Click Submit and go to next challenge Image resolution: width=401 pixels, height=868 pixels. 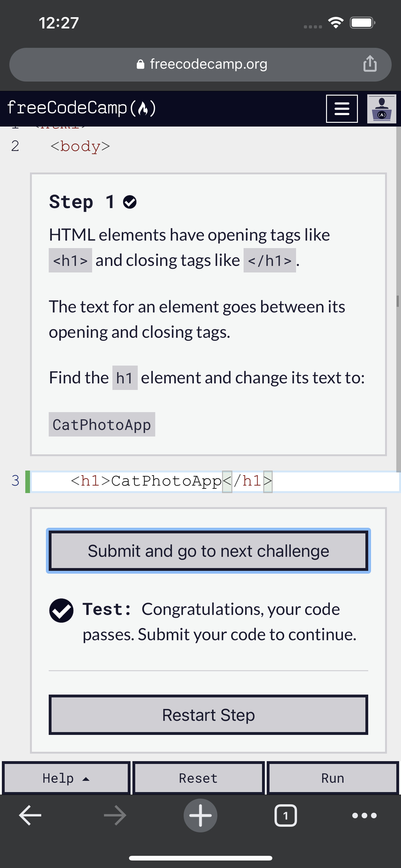pyautogui.click(x=208, y=551)
